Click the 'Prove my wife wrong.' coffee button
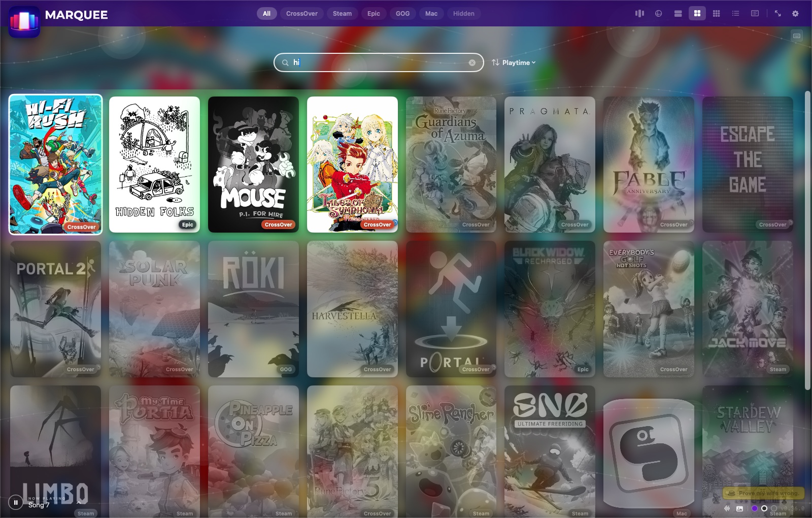 pyautogui.click(x=763, y=493)
